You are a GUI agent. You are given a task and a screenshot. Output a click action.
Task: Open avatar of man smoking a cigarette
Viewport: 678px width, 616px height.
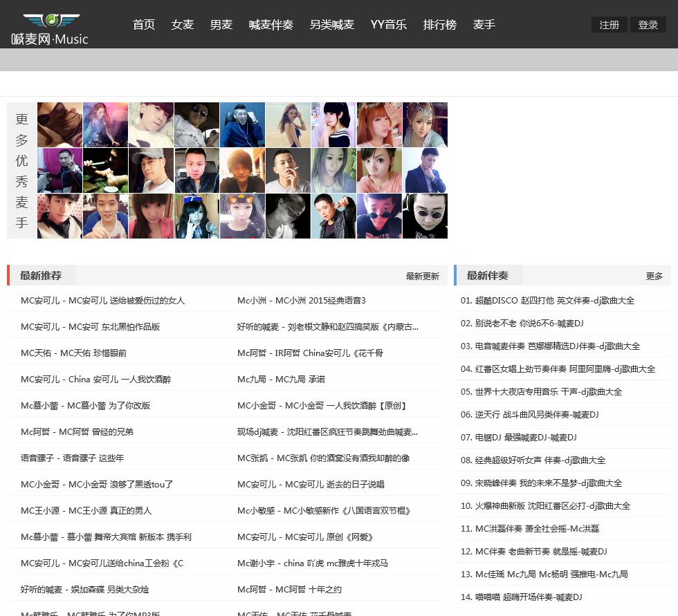288,170
